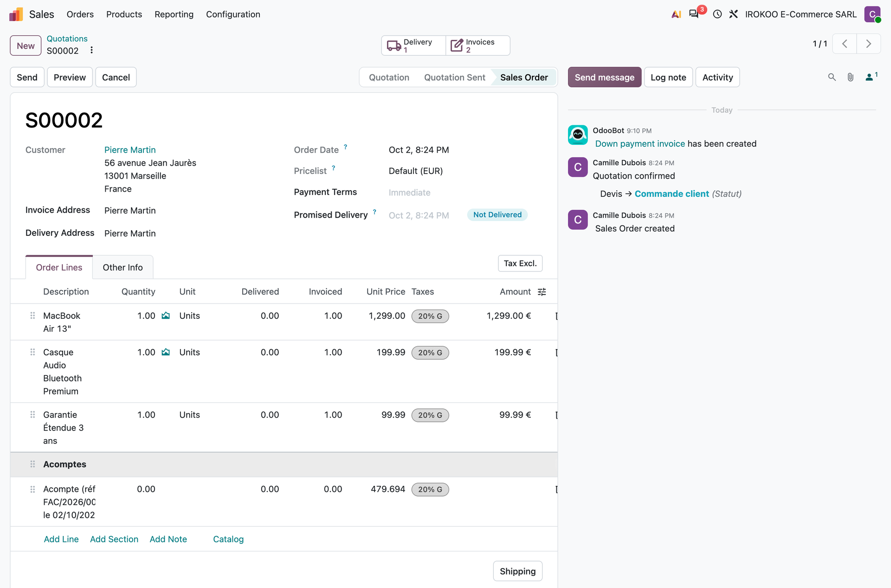Open the Products menu

(124, 14)
